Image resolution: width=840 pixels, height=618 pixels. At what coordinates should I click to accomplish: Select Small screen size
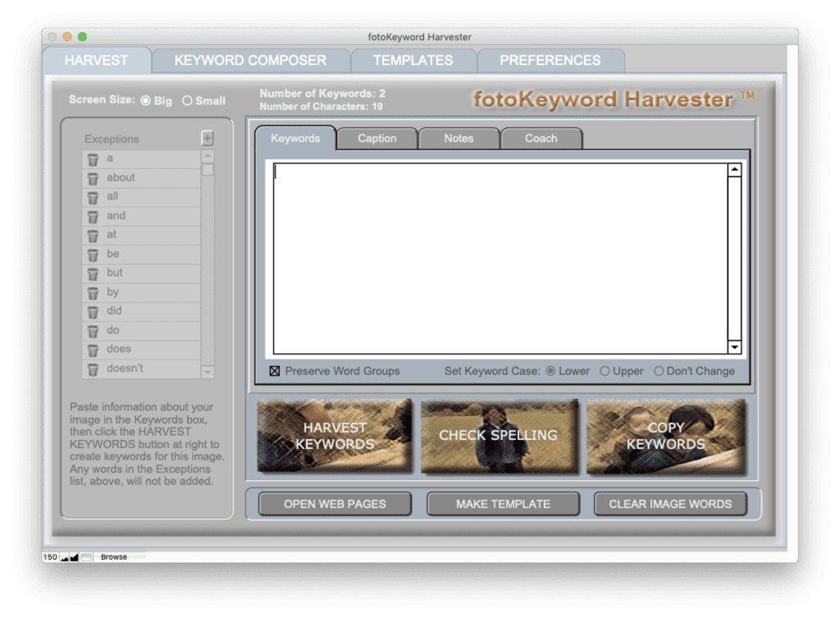pos(187,101)
